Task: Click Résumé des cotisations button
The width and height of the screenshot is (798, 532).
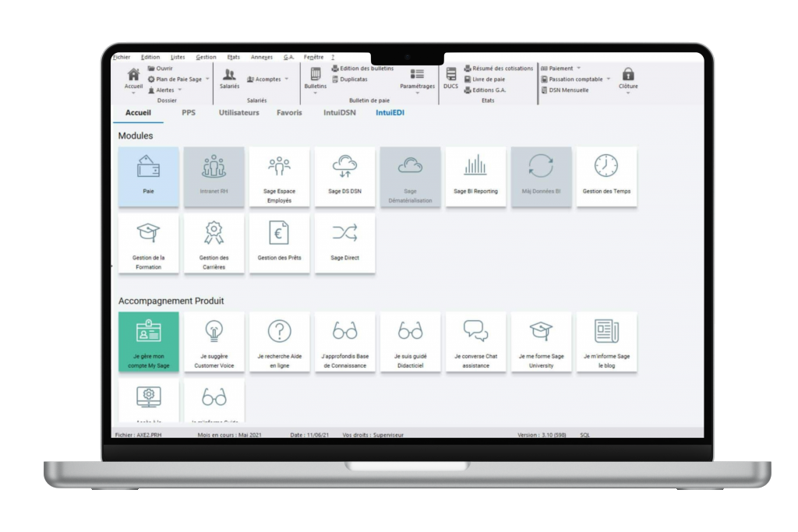Action: click(498, 68)
